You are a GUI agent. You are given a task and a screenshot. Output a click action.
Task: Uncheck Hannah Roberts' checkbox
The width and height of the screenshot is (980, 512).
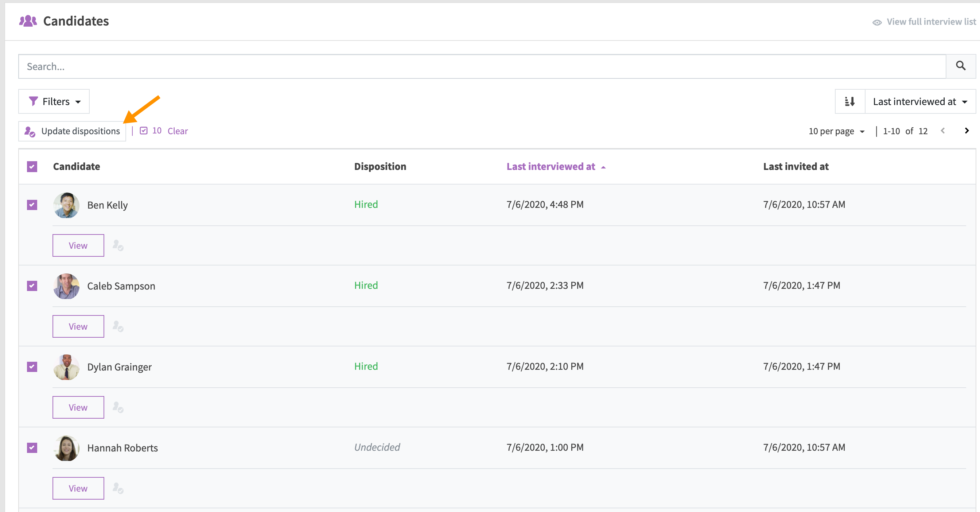click(32, 448)
